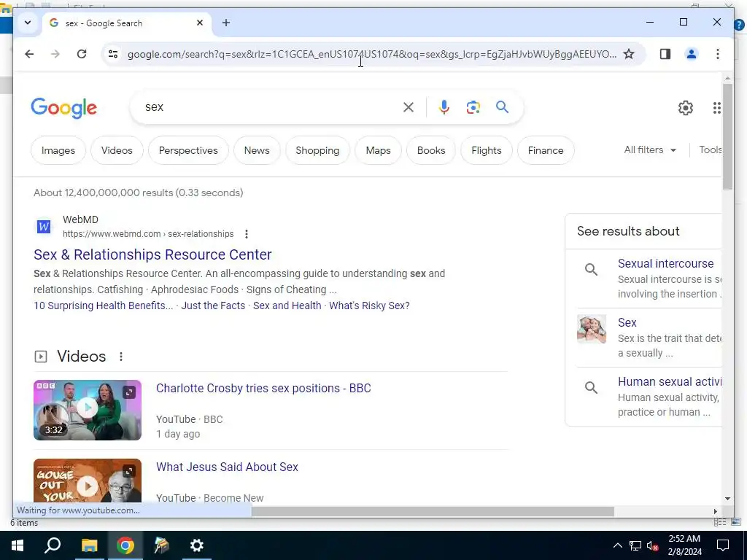
Task: Open the Google apps grid
Action: pos(717,108)
